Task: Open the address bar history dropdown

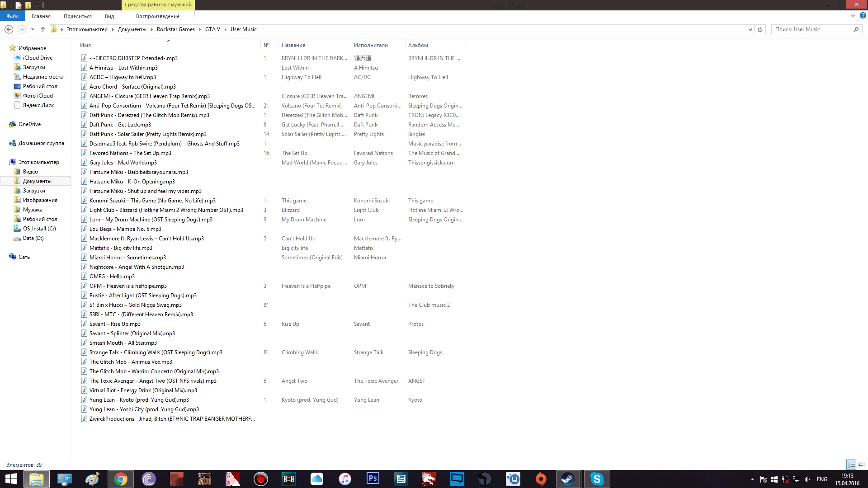Action: coord(750,29)
